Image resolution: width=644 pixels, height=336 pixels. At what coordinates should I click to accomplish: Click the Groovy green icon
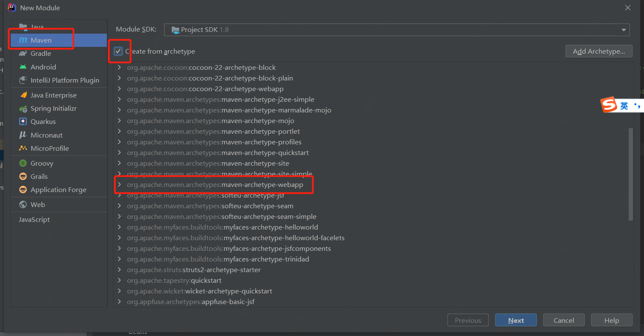point(23,163)
